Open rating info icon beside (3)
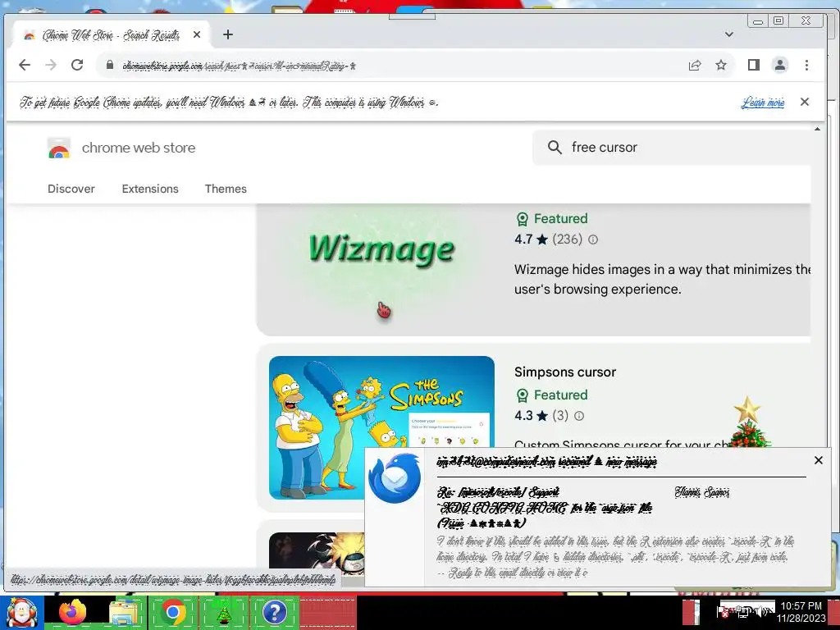The width and height of the screenshot is (840, 630). coord(579,416)
